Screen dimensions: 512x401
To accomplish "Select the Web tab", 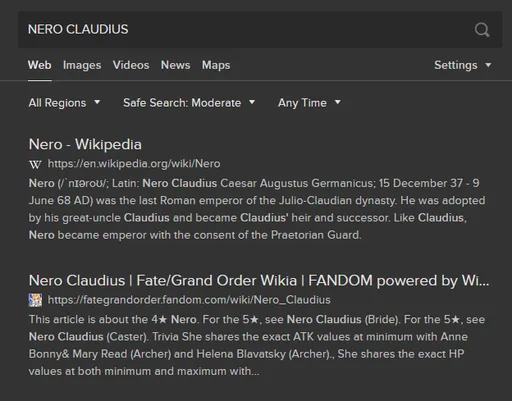I will coord(40,65).
